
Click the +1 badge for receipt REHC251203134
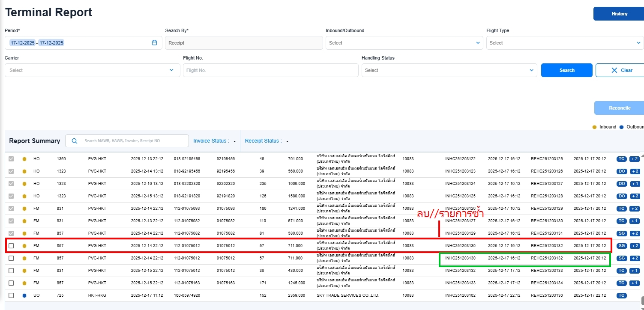tap(635, 283)
